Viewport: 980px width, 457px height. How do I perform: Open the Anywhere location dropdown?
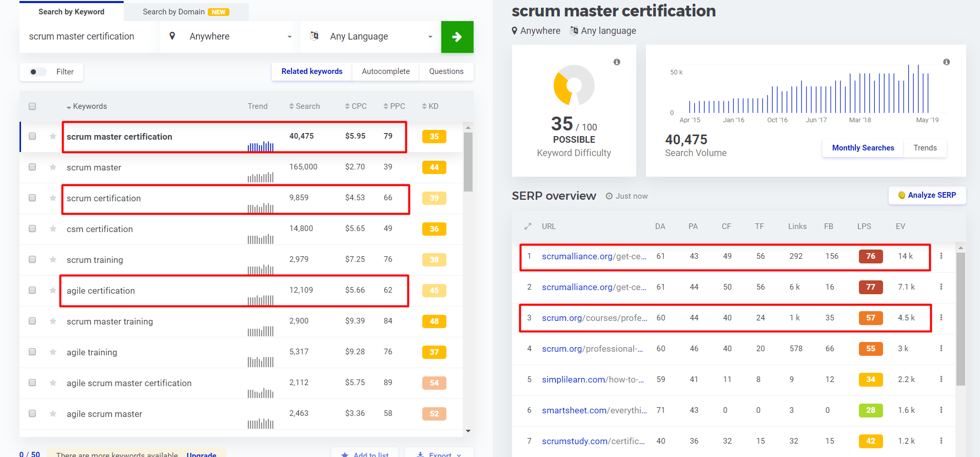coord(230,36)
